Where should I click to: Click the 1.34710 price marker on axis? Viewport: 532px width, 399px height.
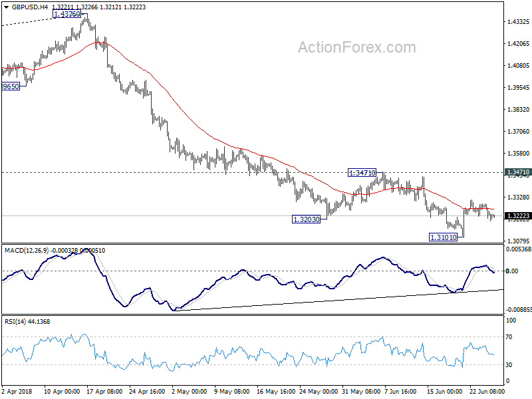coord(518,172)
